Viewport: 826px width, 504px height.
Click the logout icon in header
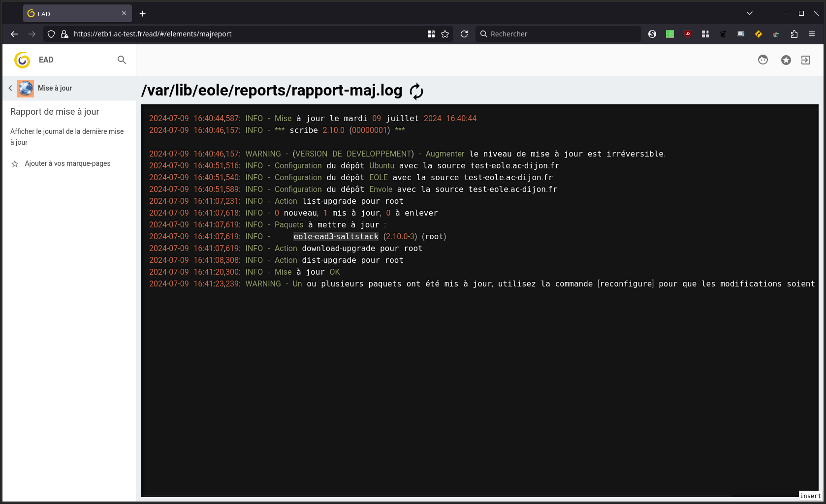806,60
